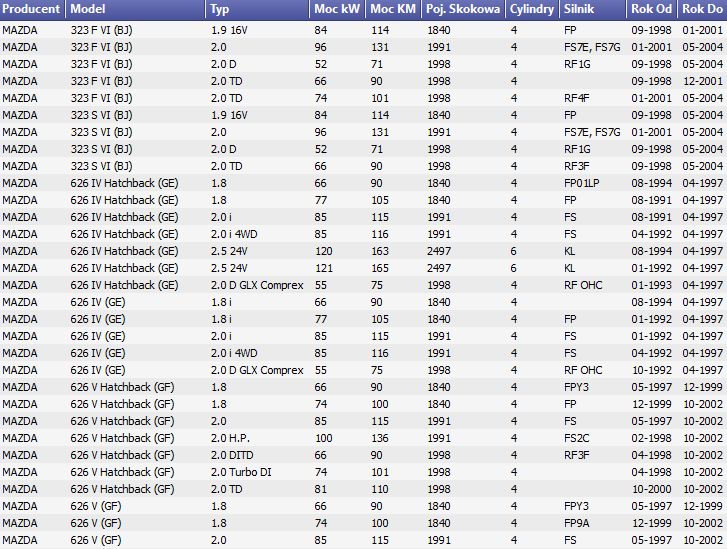Click the Rok Do date "12-2001"
Screen dimensions: 727x549
tap(702, 81)
